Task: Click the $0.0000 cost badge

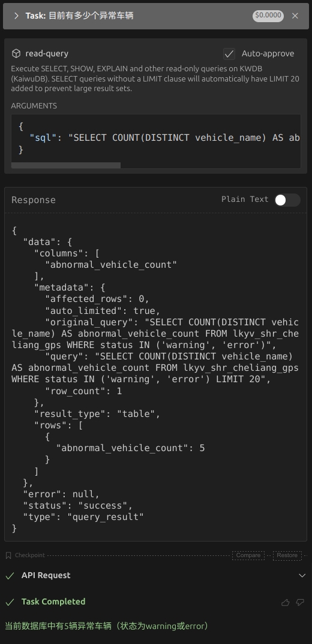Action: [268, 16]
